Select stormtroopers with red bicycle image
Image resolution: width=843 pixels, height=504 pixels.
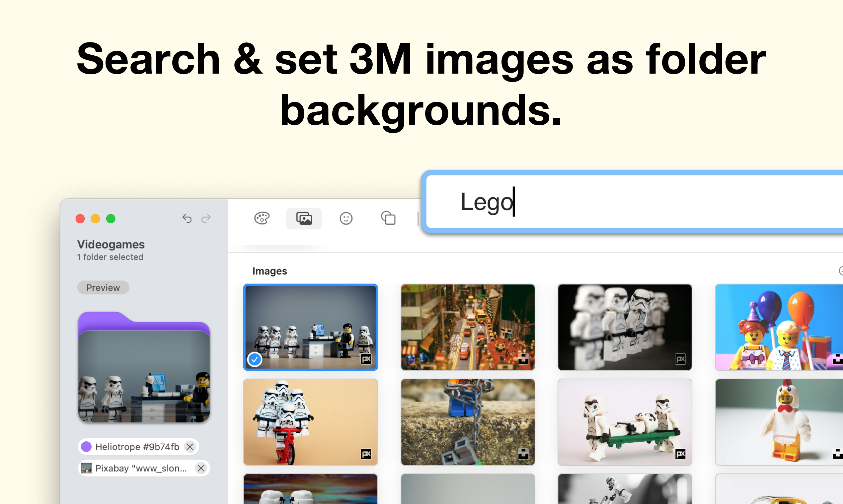311,422
